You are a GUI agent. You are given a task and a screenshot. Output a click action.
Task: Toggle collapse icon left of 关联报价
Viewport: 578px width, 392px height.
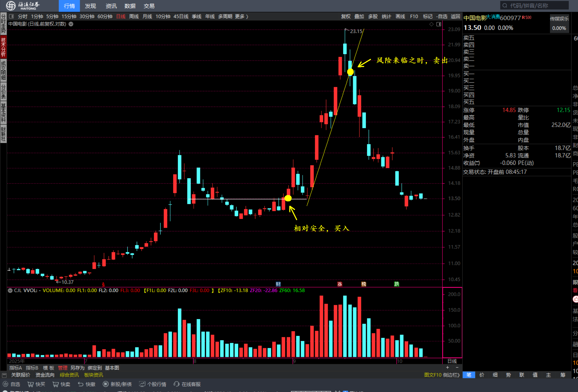[4, 375]
